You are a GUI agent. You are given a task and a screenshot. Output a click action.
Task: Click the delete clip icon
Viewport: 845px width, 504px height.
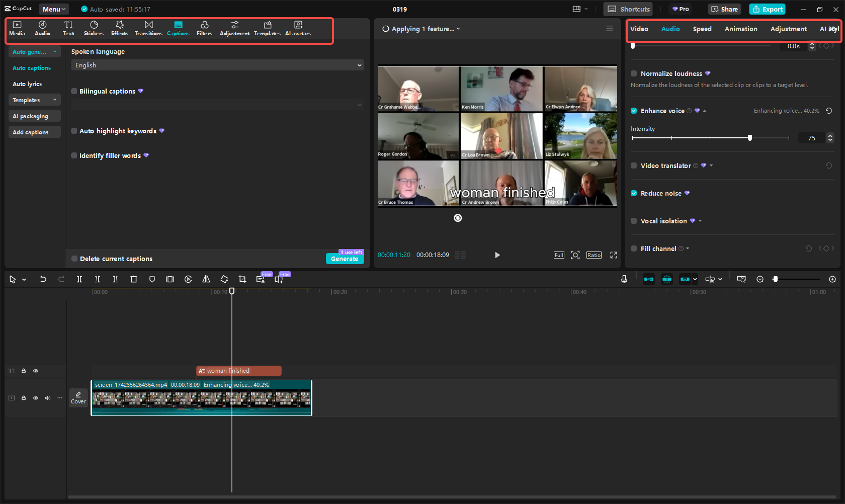tap(134, 279)
